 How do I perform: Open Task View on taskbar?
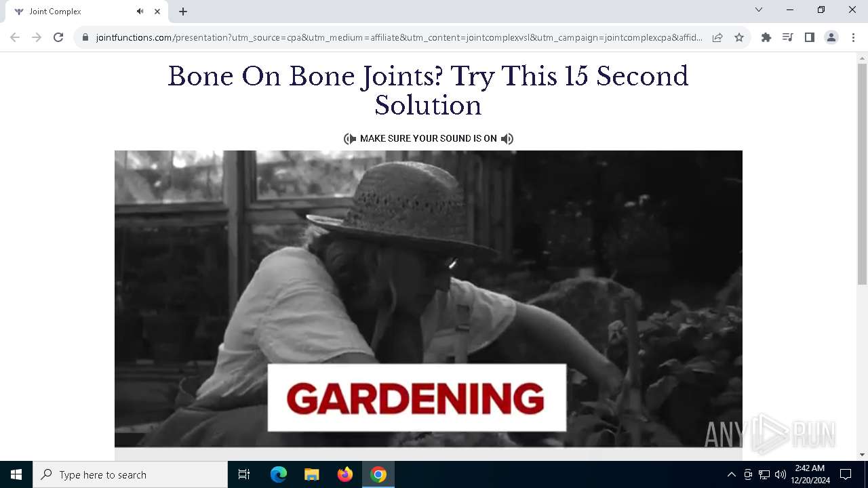pyautogui.click(x=244, y=474)
